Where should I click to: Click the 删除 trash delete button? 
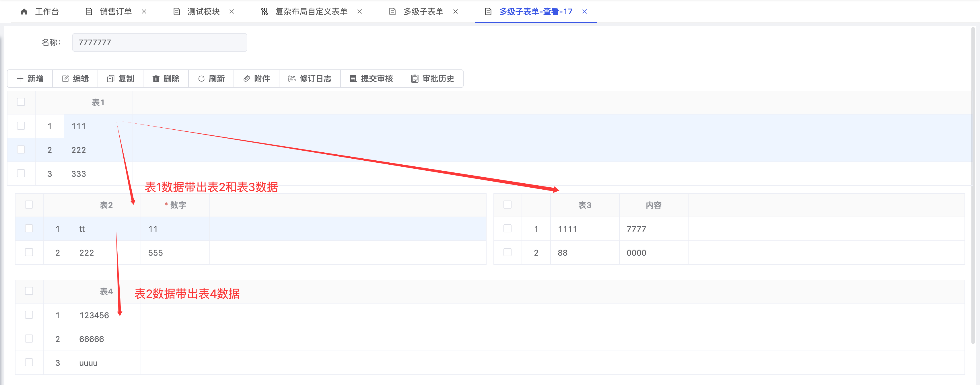coord(166,79)
